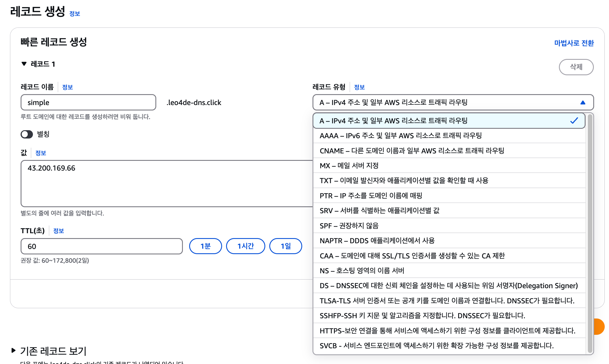Select CNAME record type option

point(412,151)
